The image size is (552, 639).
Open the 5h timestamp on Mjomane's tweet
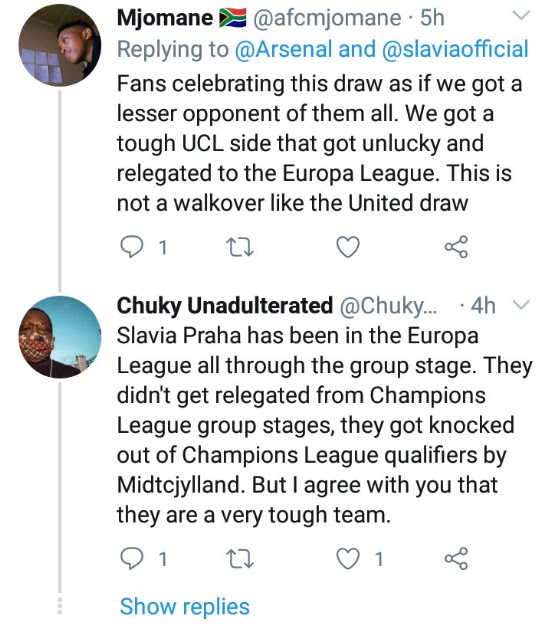(432, 18)
